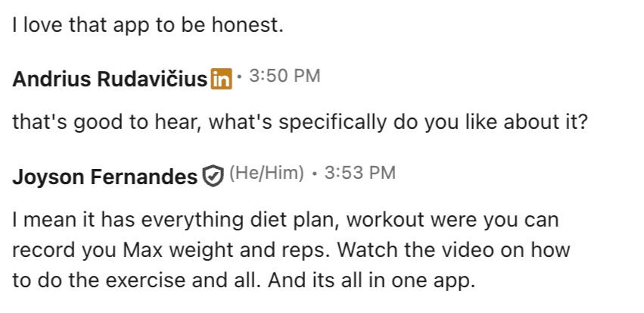The height and width of the screenshot is (313, 644).
Task: Open Joyson Fernandes profile name link
Action: point(104,177)
